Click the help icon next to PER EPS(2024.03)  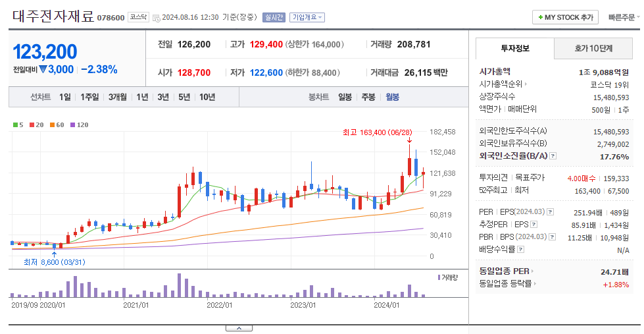pos(551,212)
